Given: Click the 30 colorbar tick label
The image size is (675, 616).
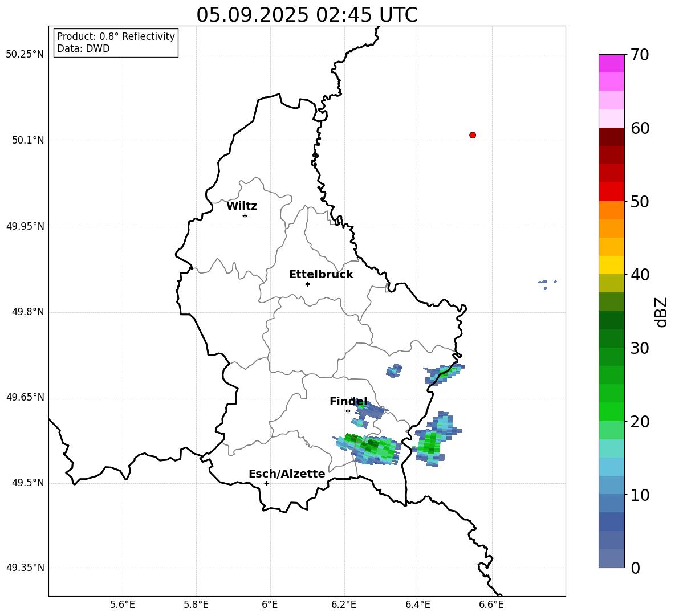Looking at the screenshot, I should click(x=640, y=348).
